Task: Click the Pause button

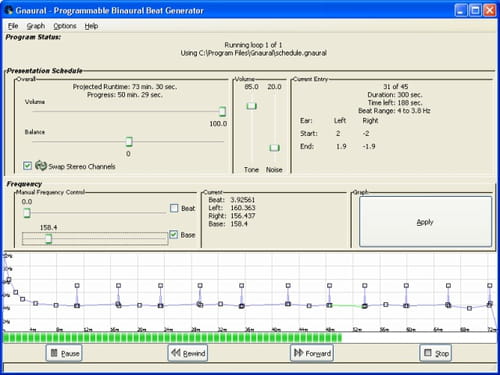Action: [x=64, y=353]
